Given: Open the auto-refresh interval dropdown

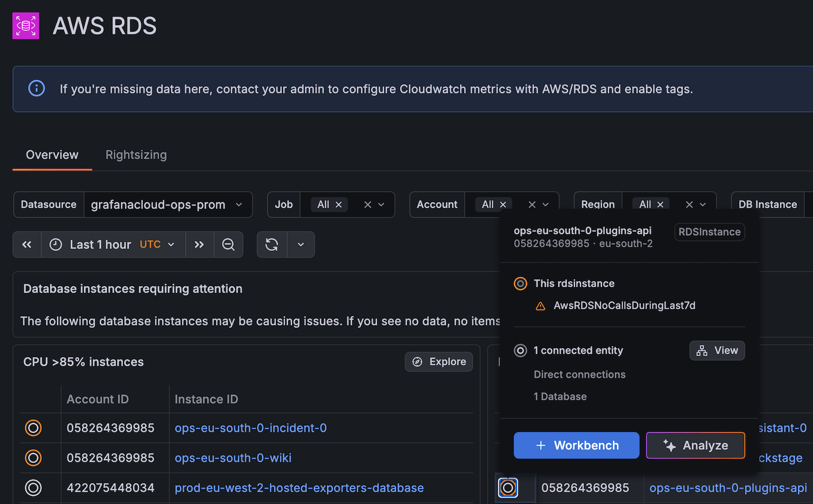Looking at the screenshot, I should point(301,244).
